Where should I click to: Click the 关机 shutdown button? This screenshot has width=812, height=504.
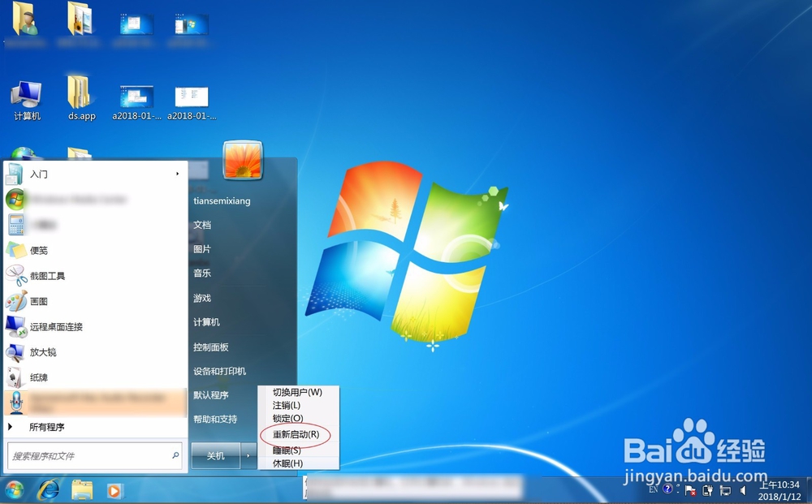click(x=215, y=456)
